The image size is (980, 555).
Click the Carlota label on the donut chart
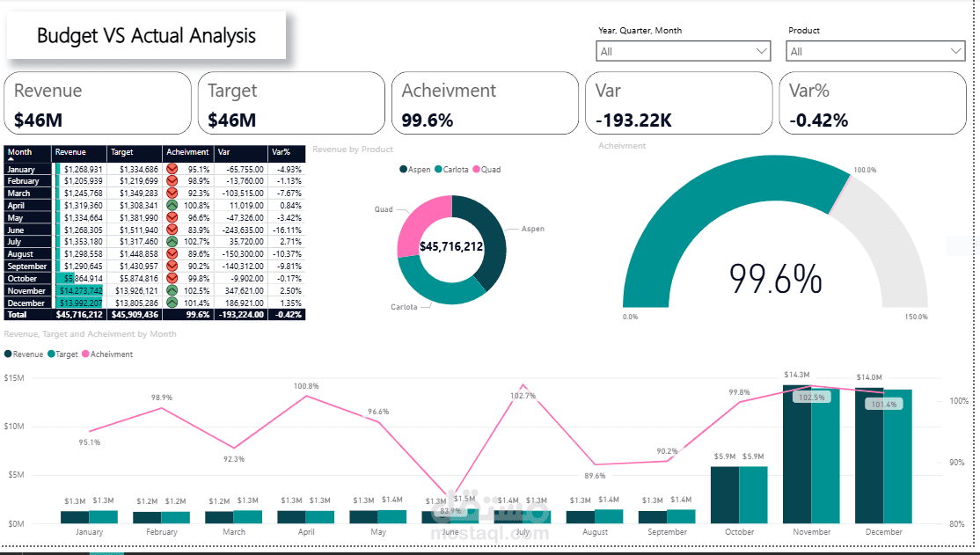pos(404,306)
